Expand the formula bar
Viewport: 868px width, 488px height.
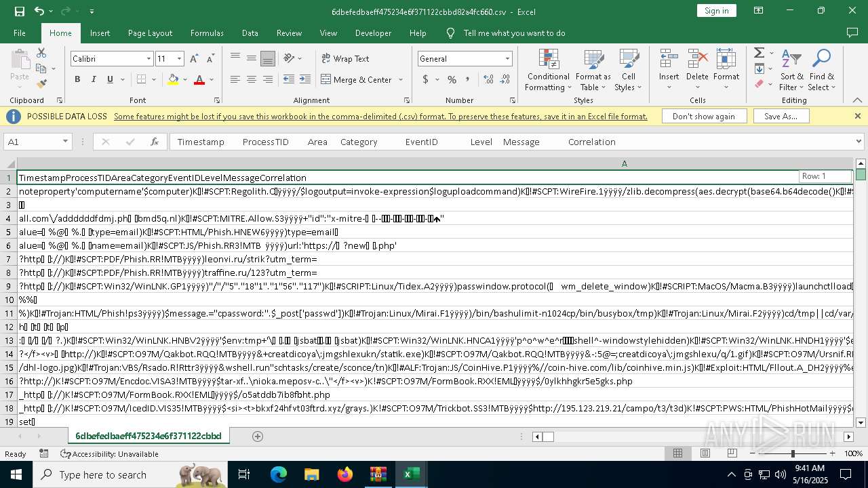[x=859, y=142]
